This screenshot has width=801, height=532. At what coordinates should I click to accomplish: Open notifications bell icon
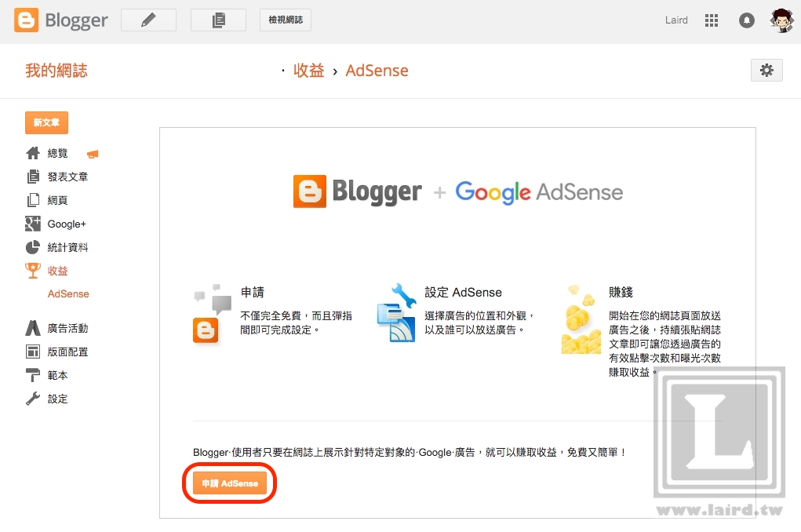tap(746, 20)
